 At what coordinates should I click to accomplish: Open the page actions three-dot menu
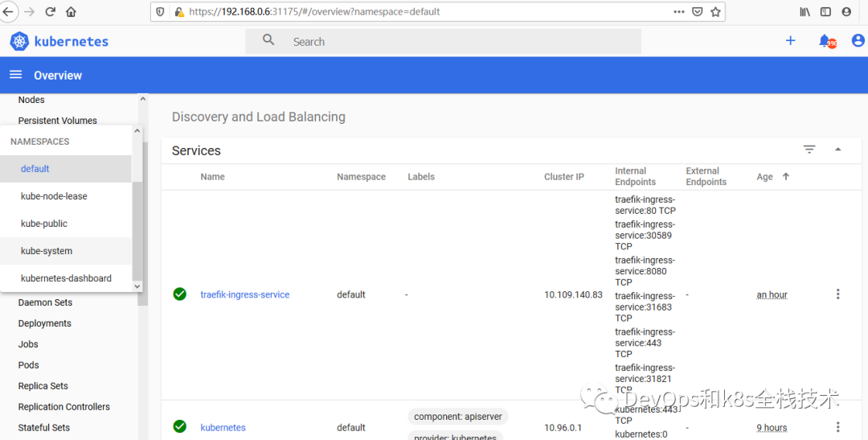(x=679, y=11)
